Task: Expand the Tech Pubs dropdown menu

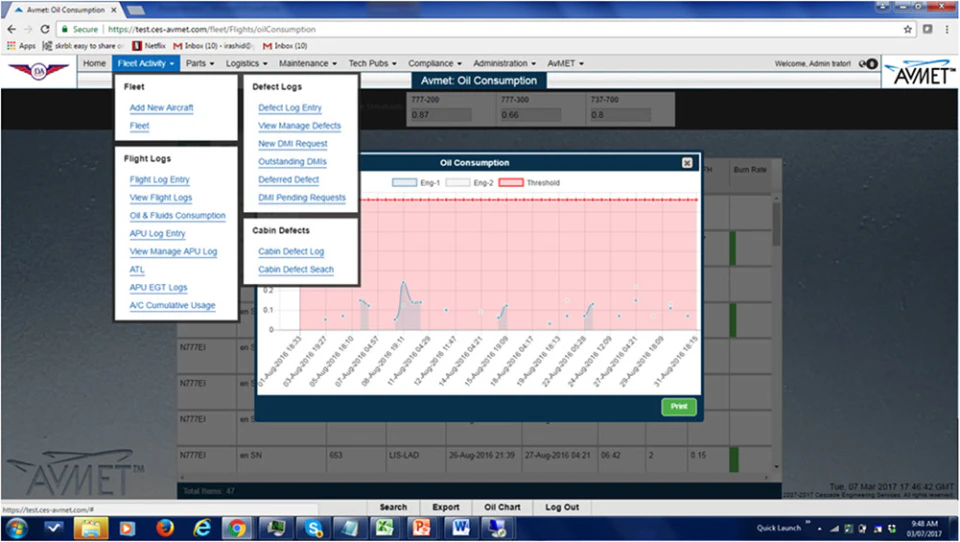Action: pyautogui.click(x=372, y=63)
